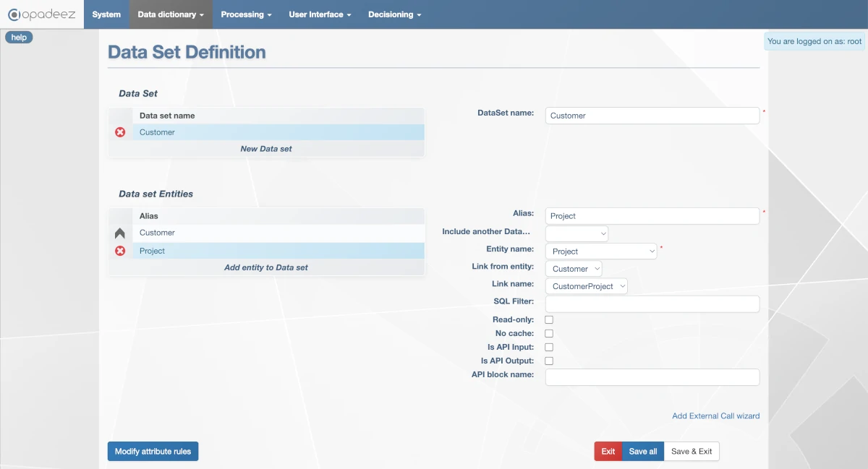The height and width of the screenshot is (469, 868).
Task: Delete the Customer data set entry
Action: [x=120, y=132]
